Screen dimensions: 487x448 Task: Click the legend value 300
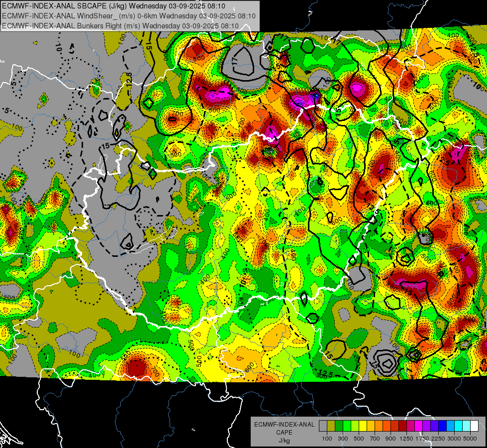click(343, 439)
